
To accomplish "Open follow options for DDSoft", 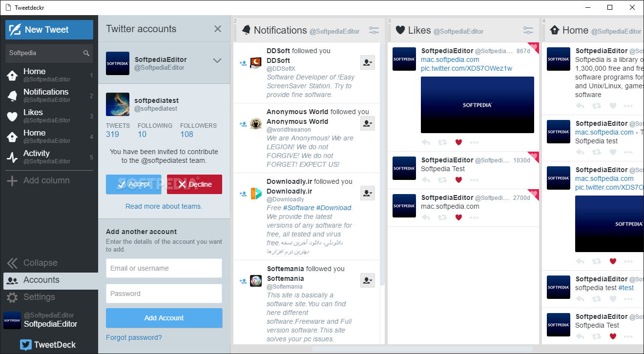I will point(368,62).
